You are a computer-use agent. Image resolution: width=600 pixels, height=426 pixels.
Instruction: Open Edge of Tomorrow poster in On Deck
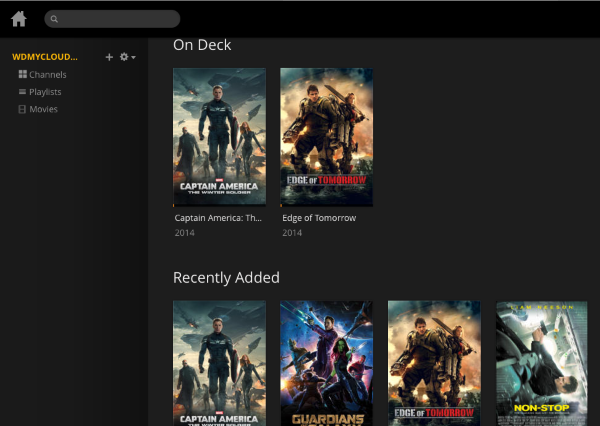pos(326,137)
